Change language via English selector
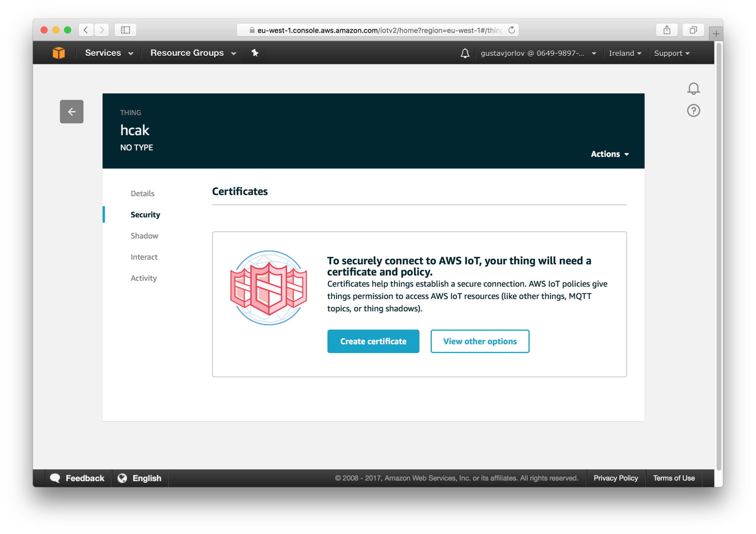The image size is (756, 534). click(x=147, y=478)
